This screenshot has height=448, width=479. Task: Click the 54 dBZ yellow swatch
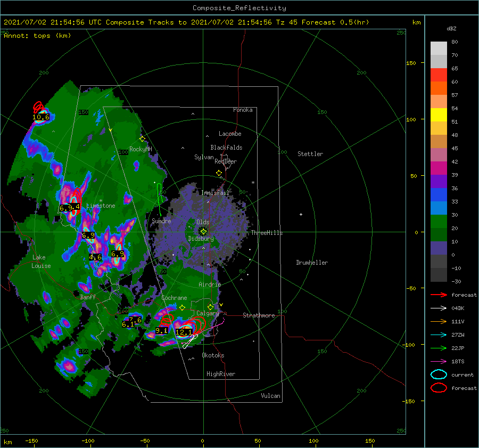click(439, 115)
